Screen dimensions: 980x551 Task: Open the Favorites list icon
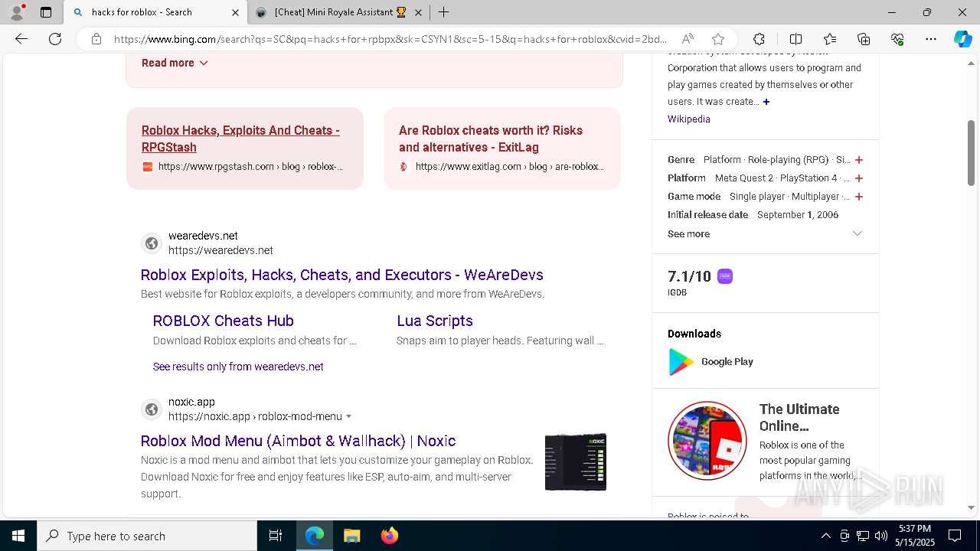coord(830,39)
